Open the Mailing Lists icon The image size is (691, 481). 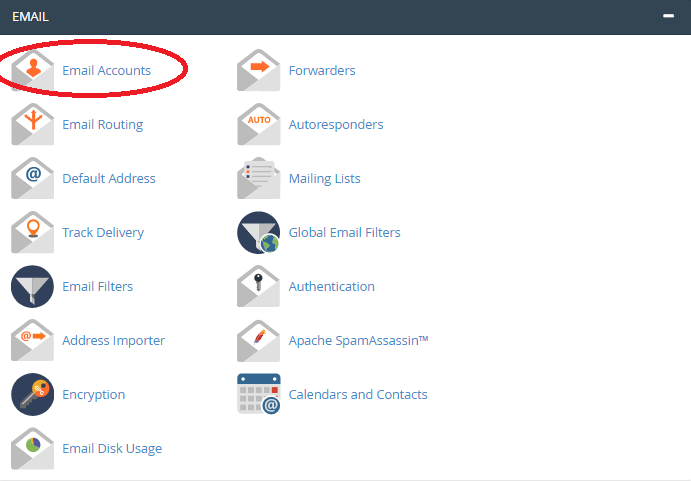click(x=259, y=178)
